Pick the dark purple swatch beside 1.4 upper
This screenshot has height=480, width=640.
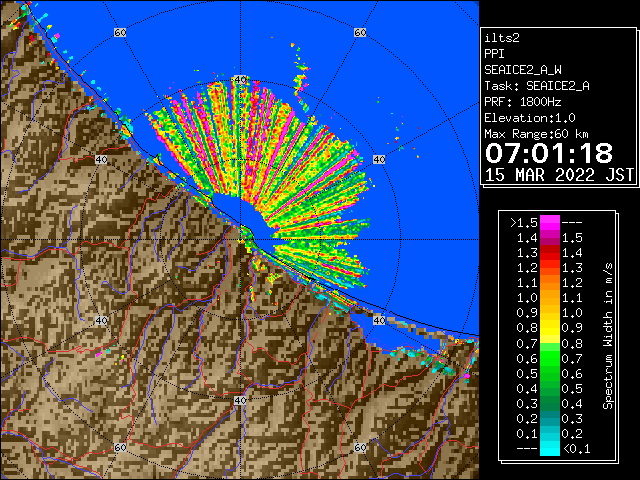[x=550, y=238]
